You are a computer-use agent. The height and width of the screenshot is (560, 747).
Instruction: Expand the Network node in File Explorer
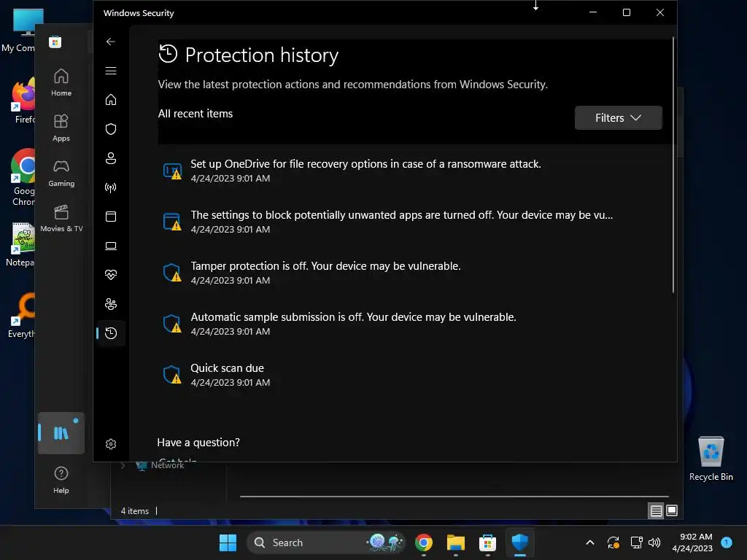(x=123, y=465)
